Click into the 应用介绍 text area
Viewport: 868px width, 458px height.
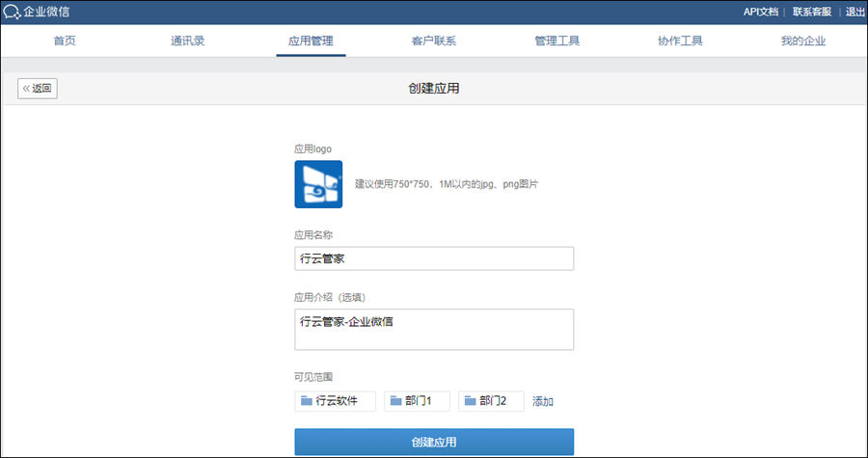tap(434, 330)
